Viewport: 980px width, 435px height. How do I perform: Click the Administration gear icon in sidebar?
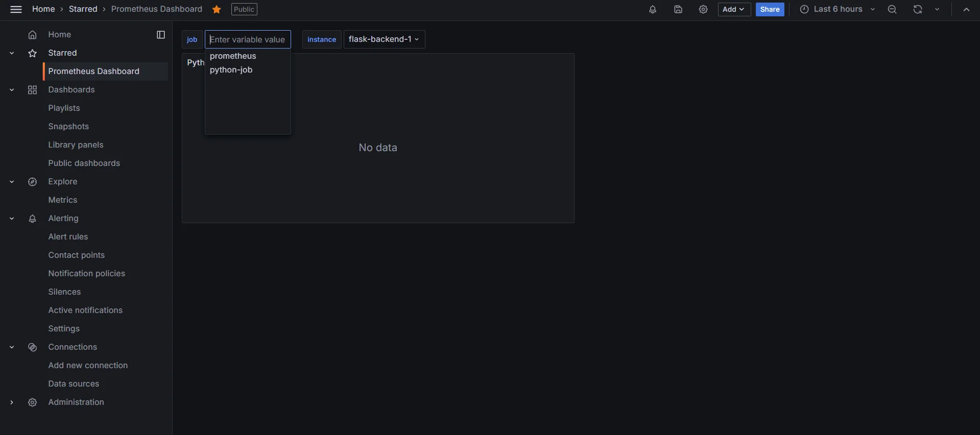point(32,402)
